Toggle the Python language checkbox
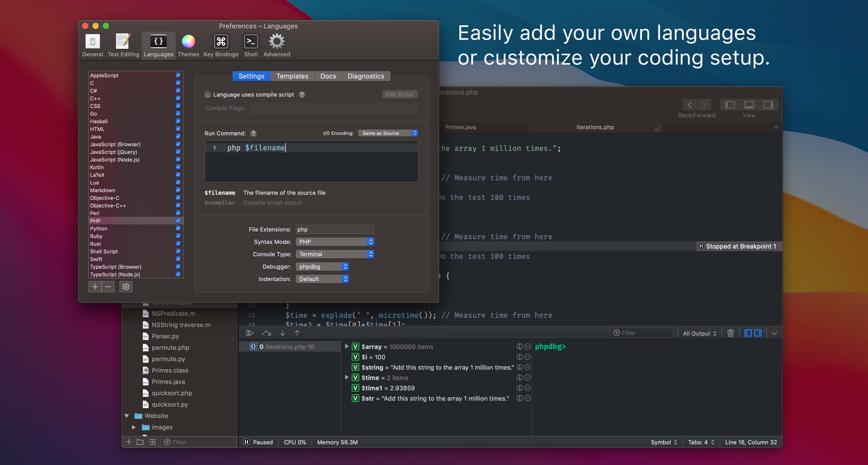Screen dimensions: 868x465 (x=179, y=228)
